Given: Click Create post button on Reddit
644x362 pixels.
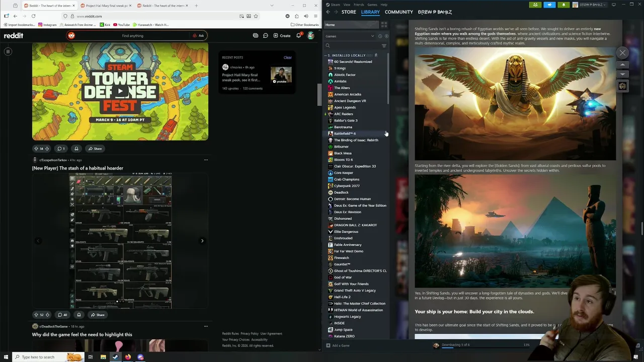Looking at the screenshot, I should [x=282, y=36].
